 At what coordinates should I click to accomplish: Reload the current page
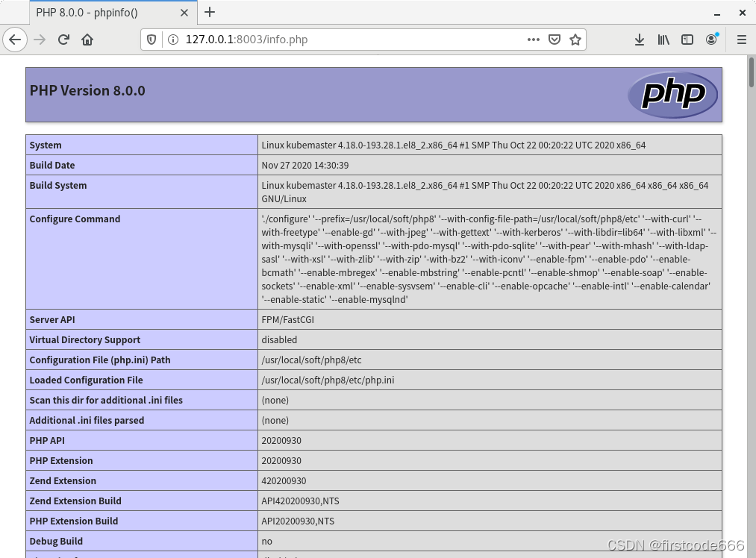click(63, 40)
